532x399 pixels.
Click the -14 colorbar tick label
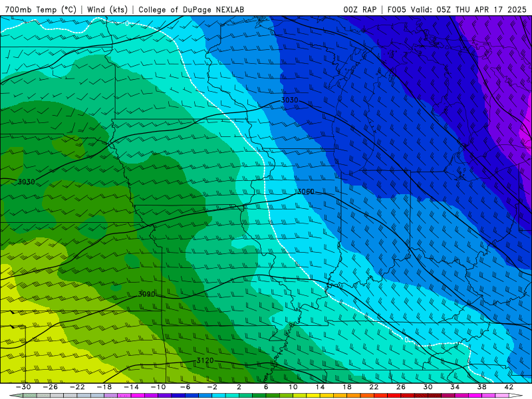click(x=131, y=387)
